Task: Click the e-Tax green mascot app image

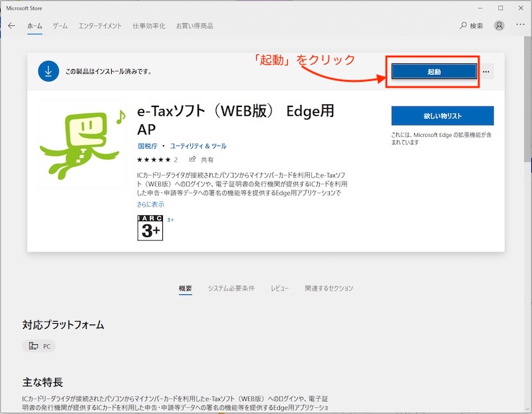Action: (x=82, y=144)
